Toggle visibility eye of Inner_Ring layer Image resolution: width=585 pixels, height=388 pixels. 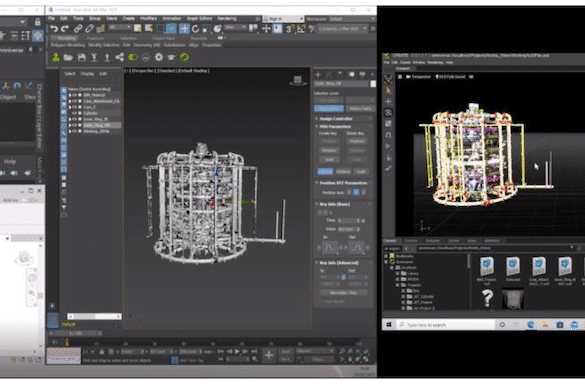(74, 119)
